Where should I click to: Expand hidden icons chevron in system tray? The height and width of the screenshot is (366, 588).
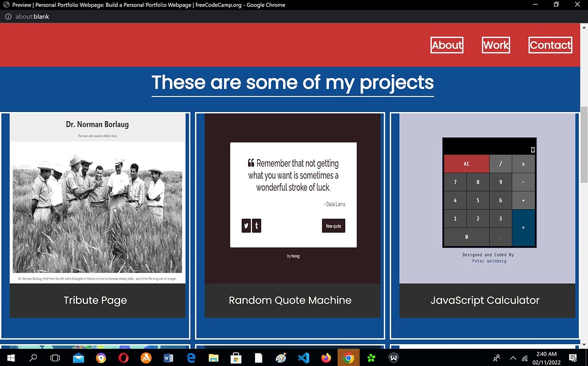[x=513, y=357]
